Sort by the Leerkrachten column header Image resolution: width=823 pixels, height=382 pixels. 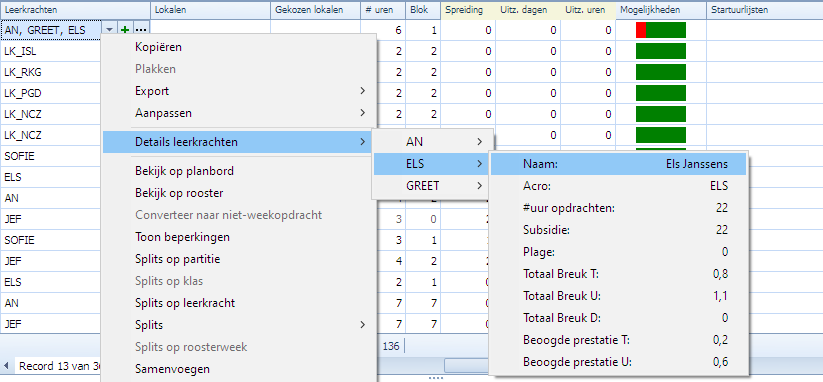[x=77, y=10]
